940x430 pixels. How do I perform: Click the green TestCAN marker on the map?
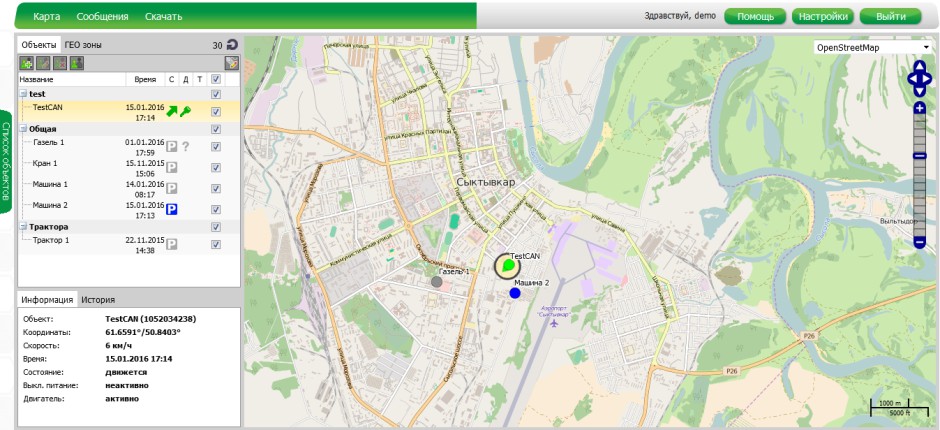click(508, 266)
